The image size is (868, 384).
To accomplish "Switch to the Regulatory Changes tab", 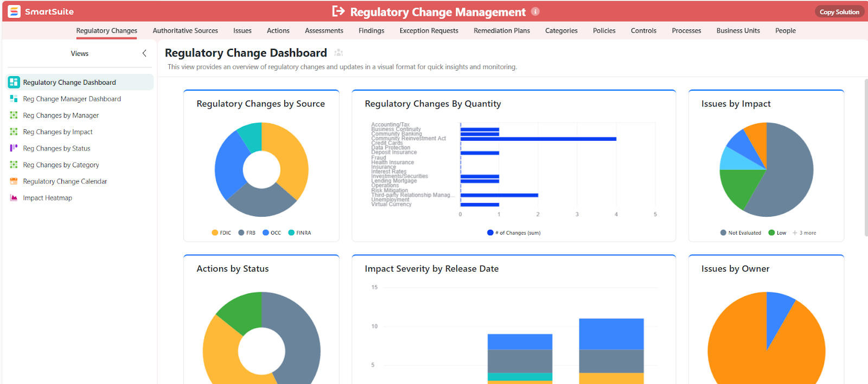I will click(x=106, y=30).
